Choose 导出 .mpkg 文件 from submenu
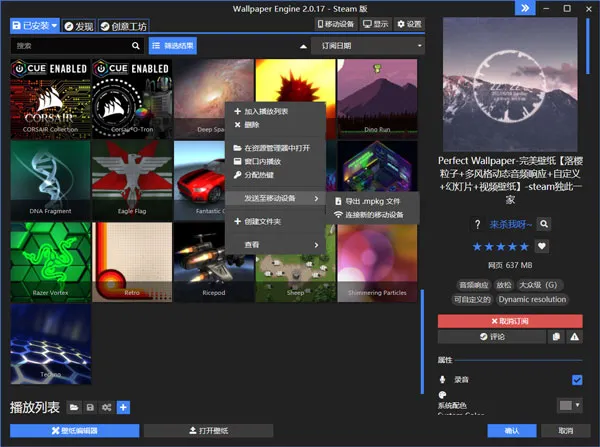The width and height of the screenshot is (600, 447). (372, 201)
